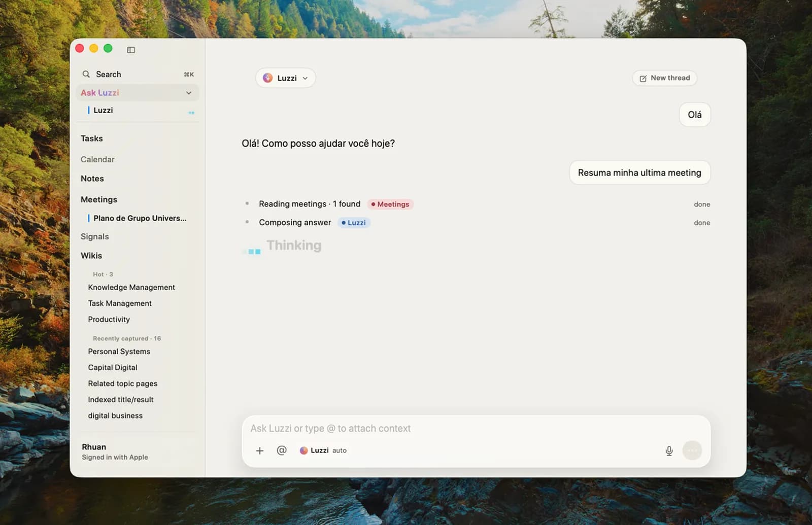Click the search magnifier icon

[x=86, y=74]
